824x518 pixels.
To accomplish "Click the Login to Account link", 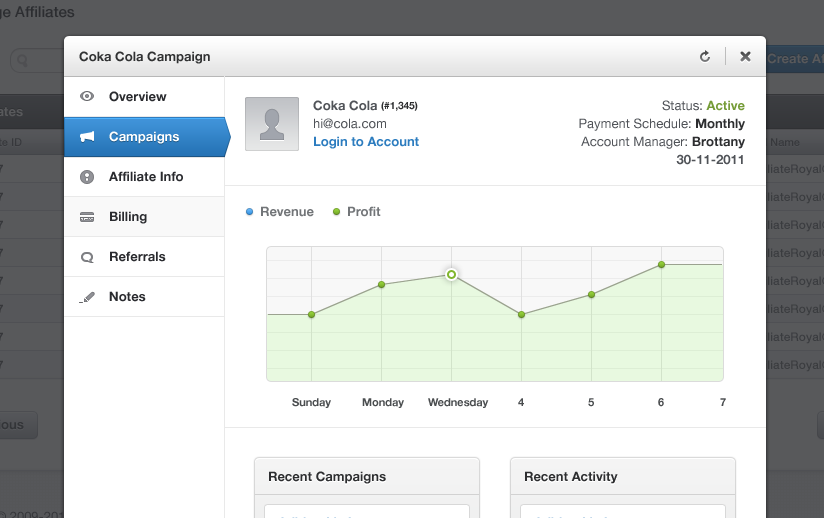I will [366, 141].
